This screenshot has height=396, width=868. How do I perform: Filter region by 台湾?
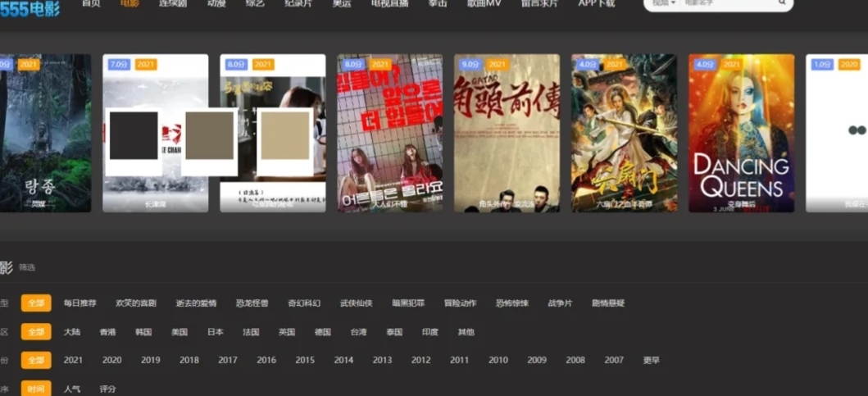click(x=358, y=332)
